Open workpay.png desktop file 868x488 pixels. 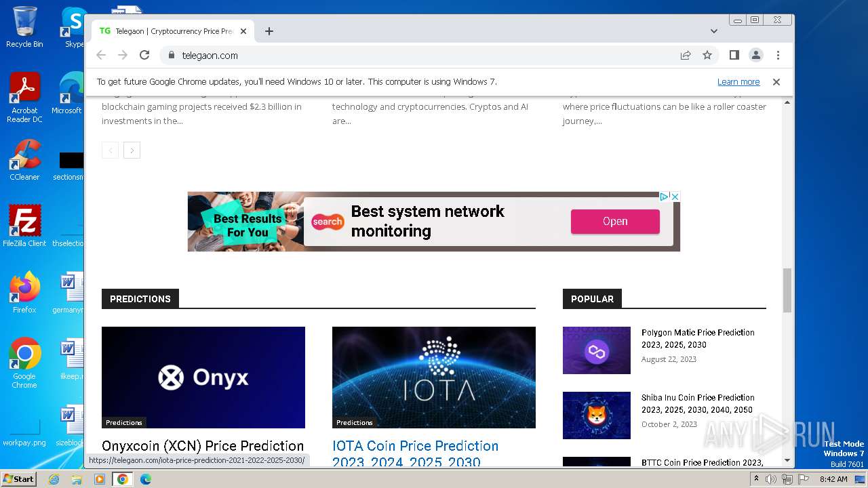[24, 432]
